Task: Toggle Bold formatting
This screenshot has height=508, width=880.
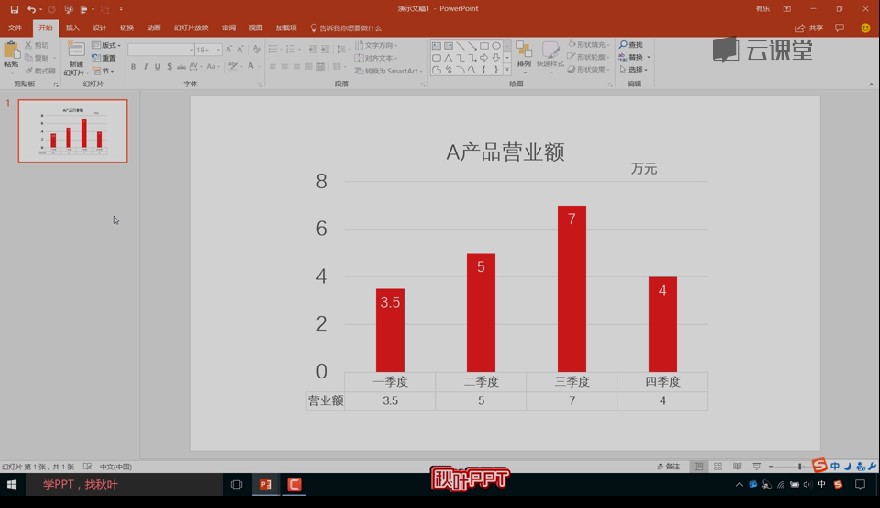Action: [133, 67]
